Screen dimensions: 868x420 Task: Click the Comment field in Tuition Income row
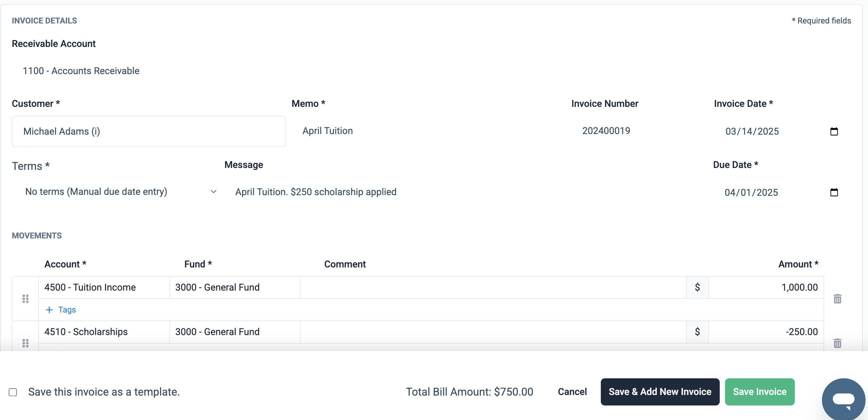click(x=493, y=287)
